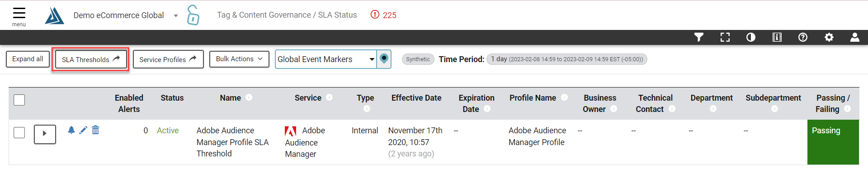Screen dimensions: 868x175
Task: Open the help question mark icon
Action: 803,37
